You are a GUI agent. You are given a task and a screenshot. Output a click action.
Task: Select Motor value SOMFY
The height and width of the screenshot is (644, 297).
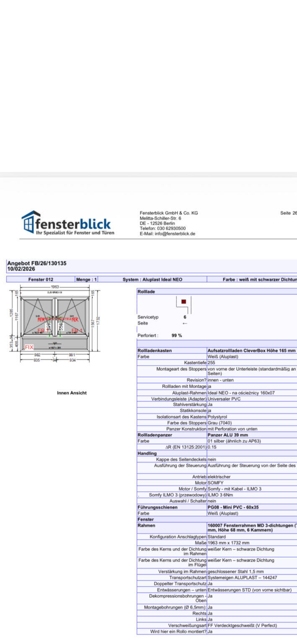pos(216,483)
